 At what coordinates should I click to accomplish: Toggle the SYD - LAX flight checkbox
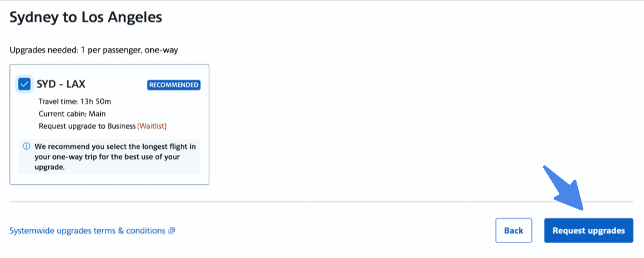click(24, 84)
